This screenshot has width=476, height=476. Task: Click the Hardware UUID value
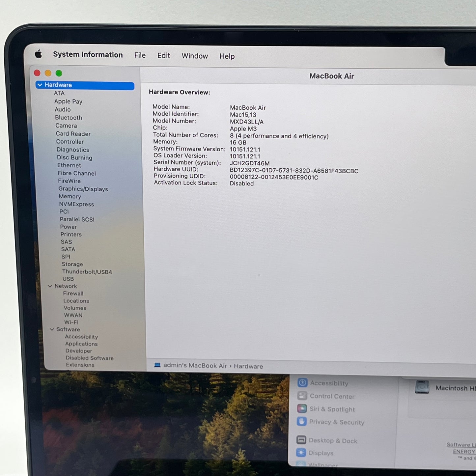click(x=294, y=171)
